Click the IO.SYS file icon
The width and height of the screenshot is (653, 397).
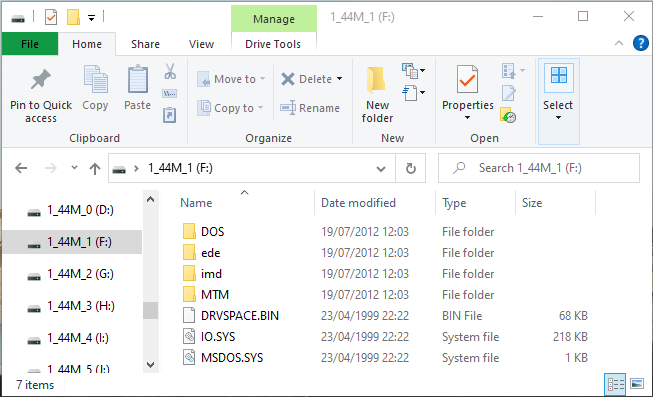(189, 336)
